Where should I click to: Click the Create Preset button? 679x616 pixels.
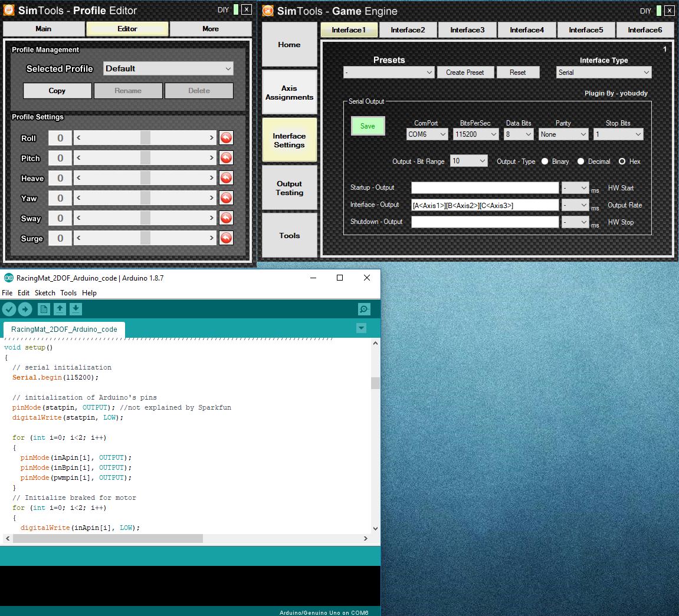[465, 73]
